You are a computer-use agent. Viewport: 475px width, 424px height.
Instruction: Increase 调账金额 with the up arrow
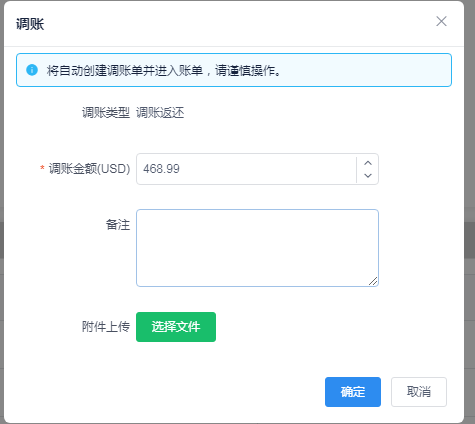tap(368, 163)
